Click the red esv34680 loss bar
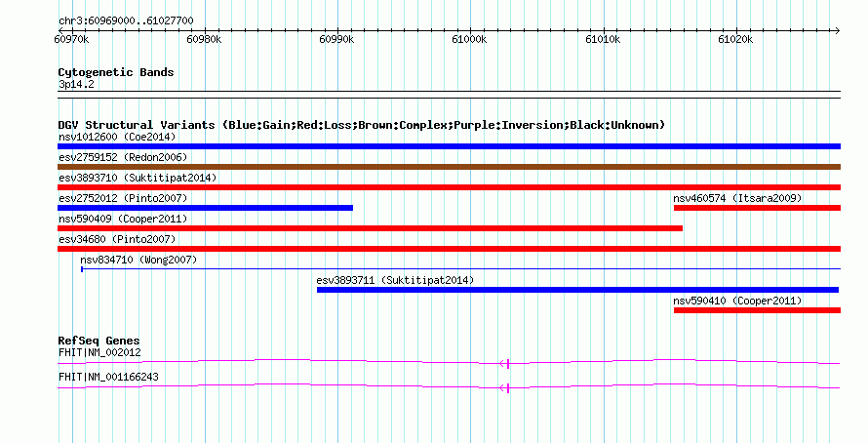This screenshot has height=443, width=868. tap(449, 249)
